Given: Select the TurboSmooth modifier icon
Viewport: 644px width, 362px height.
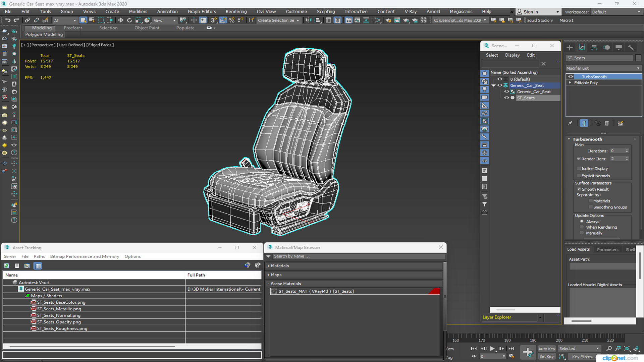Looking at the screenshot, I should pos(571,76).
